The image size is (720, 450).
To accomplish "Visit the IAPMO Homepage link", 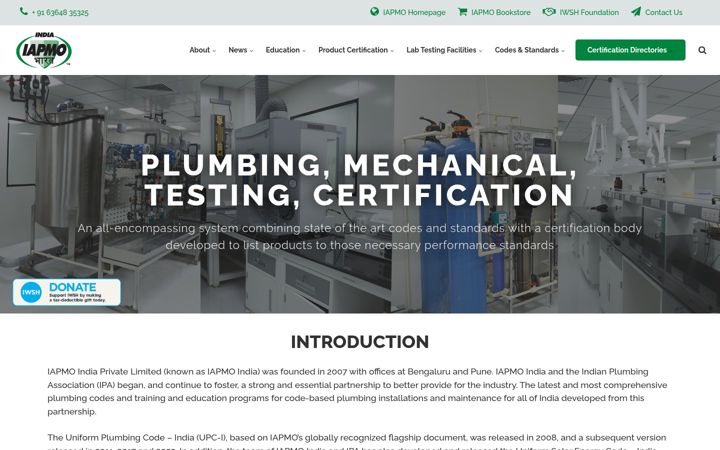I will [414, 12].
